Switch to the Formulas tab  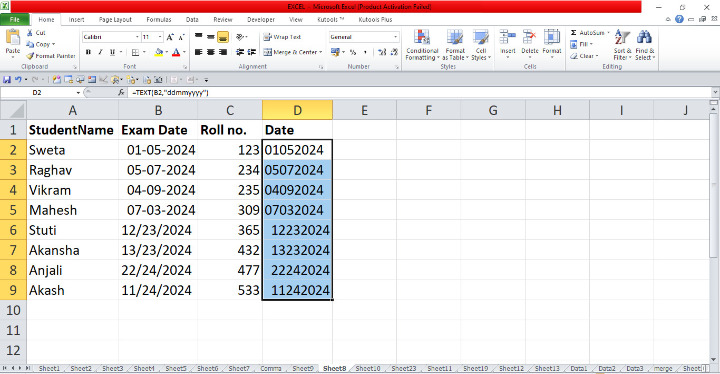[x=158, y=19]
